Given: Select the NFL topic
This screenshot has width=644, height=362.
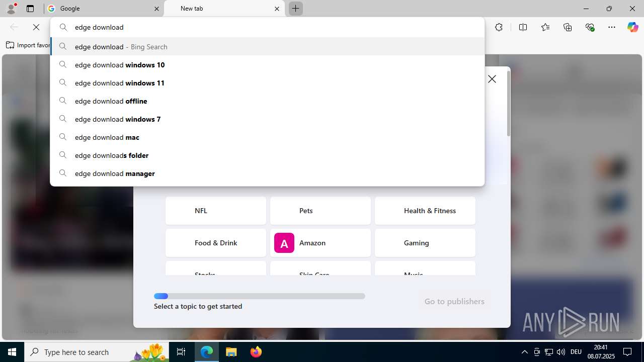Looking at the screenshot, I should pos(216,211).
